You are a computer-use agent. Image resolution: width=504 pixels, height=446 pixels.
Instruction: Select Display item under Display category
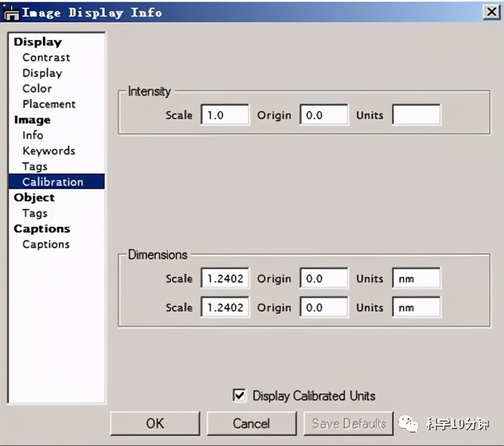(x=42, y=73)
